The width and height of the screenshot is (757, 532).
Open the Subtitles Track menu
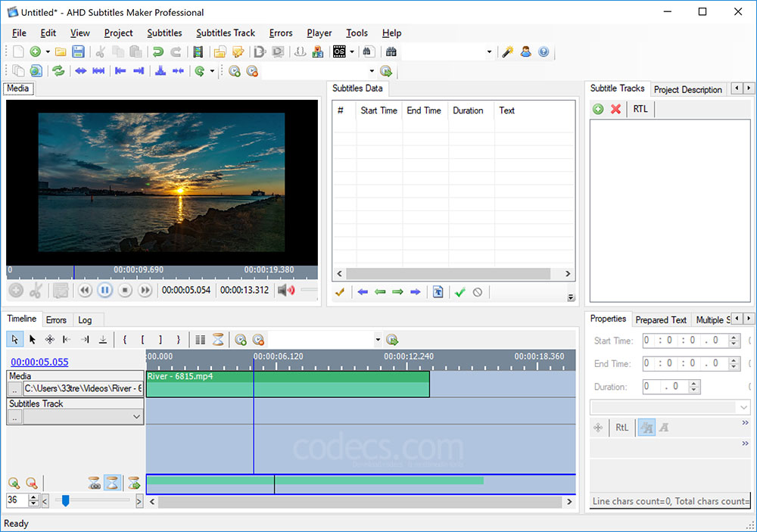tap(226, 33)
